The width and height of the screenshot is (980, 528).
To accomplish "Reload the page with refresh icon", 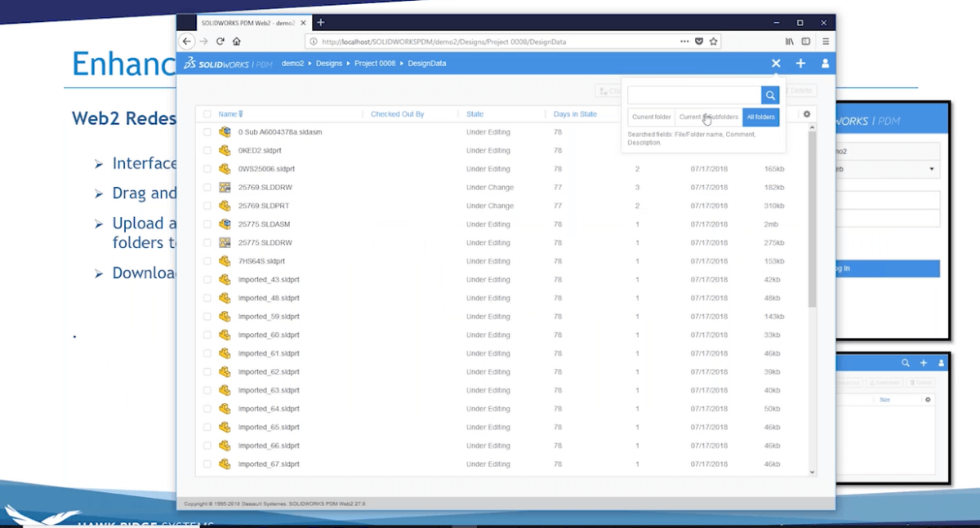I will tap(220, 41).
